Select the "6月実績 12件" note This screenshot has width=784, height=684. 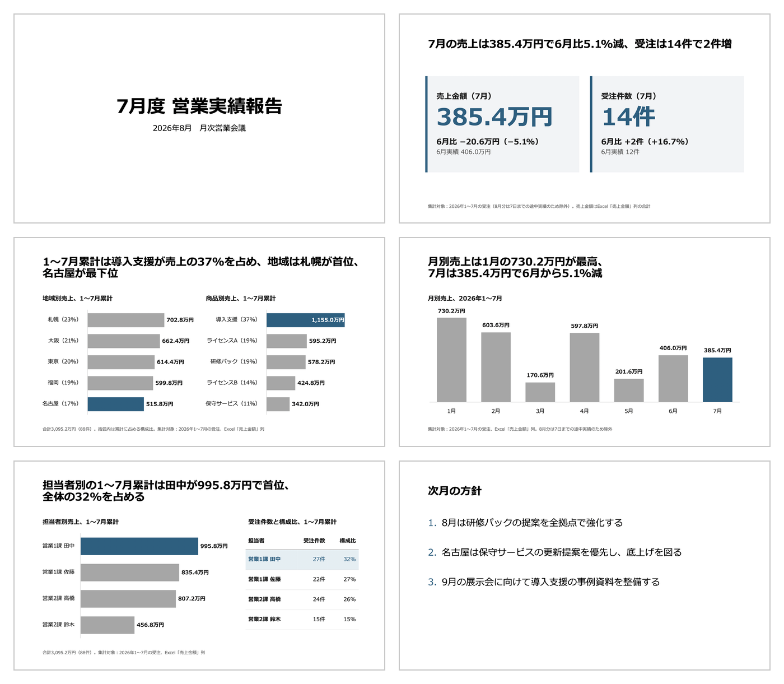click(620, 152)
